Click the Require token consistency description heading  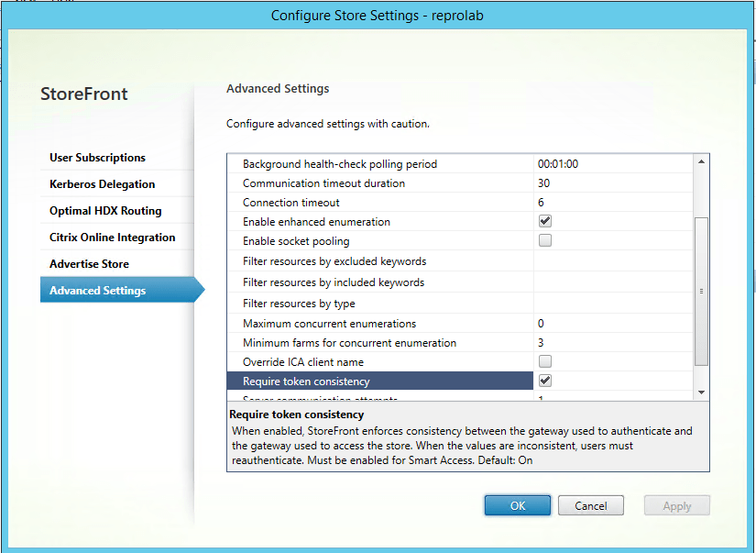(x=296, y=415)
